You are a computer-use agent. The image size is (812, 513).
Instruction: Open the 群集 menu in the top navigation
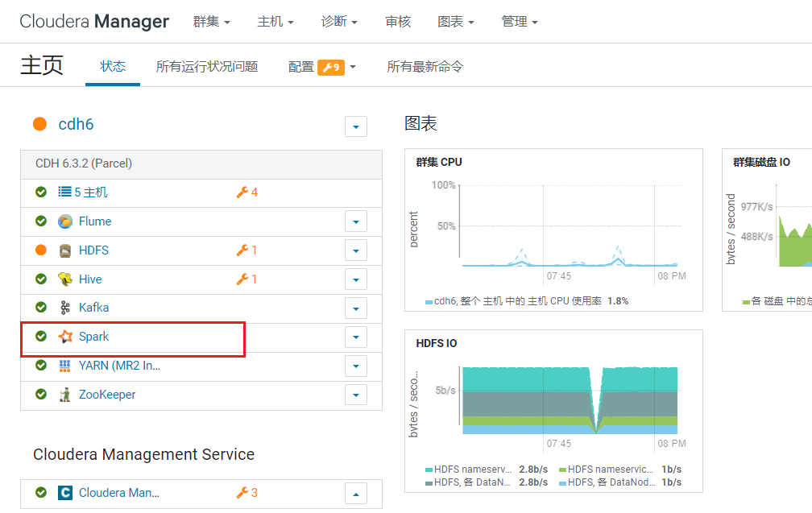pos(211,22)
